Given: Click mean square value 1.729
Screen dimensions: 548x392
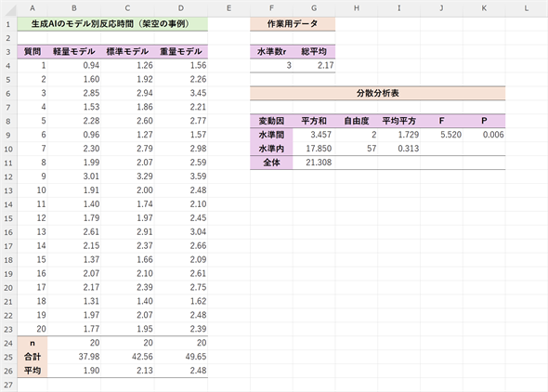Looking at the screenshot, I should click(399, 135).
